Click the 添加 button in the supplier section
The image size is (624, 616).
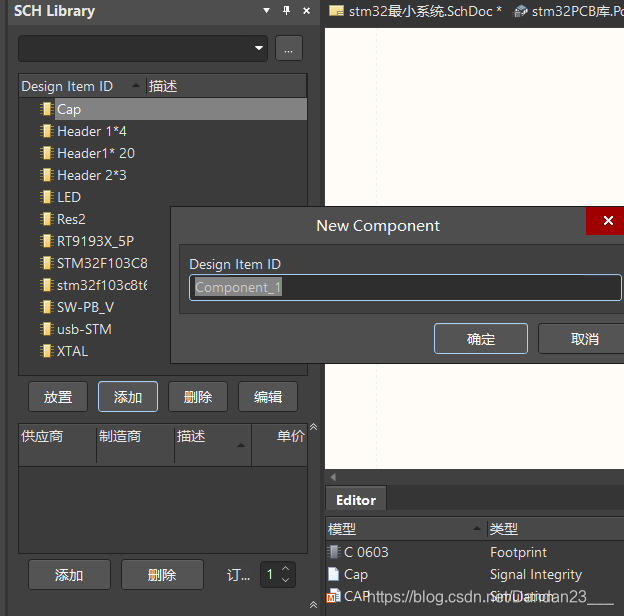click(69, 575)
